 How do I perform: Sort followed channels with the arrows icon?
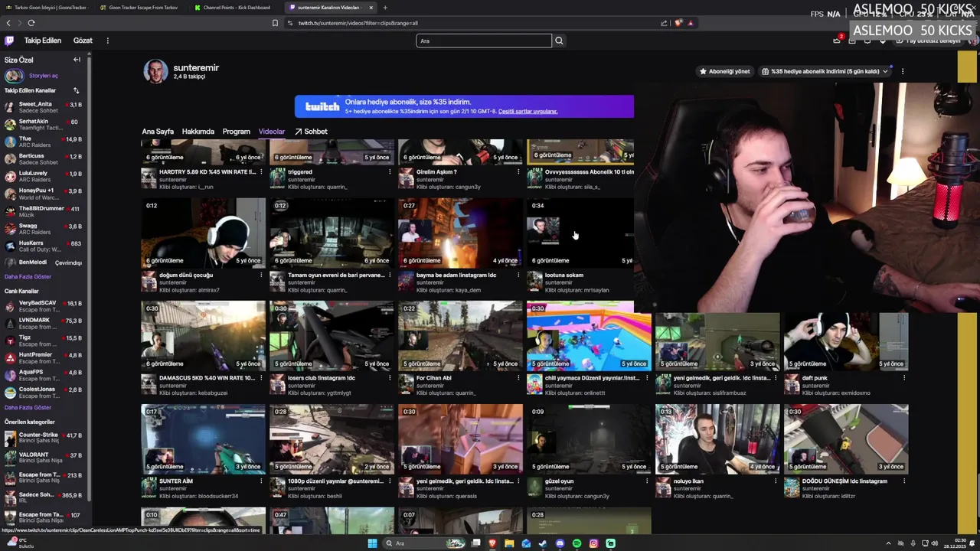76,90
